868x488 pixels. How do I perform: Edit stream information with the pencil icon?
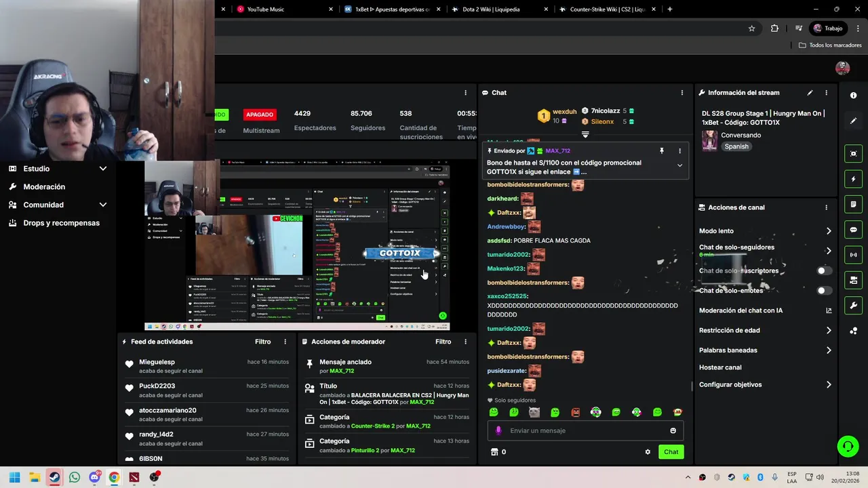810,93
